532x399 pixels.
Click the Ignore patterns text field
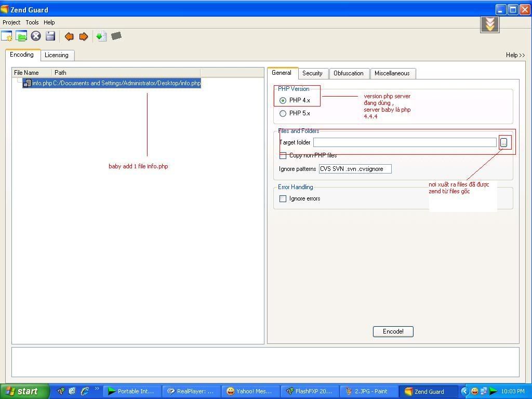tap(355, 169)
